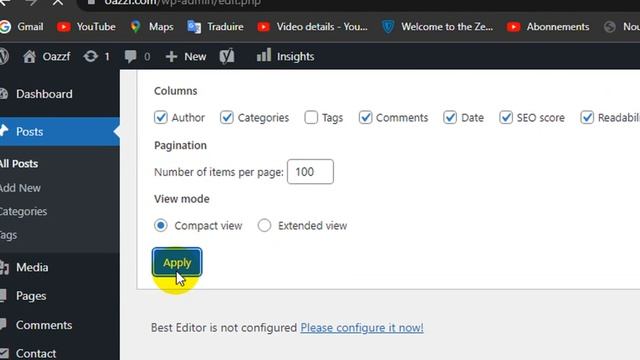Click the items per page field
The image size is (640, 360).
[310, 172]
